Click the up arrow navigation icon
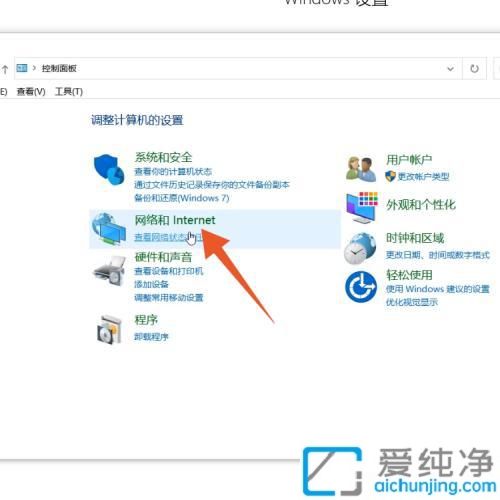The width and height of the screenshot is (500, 500). click(x=5, y=69)
